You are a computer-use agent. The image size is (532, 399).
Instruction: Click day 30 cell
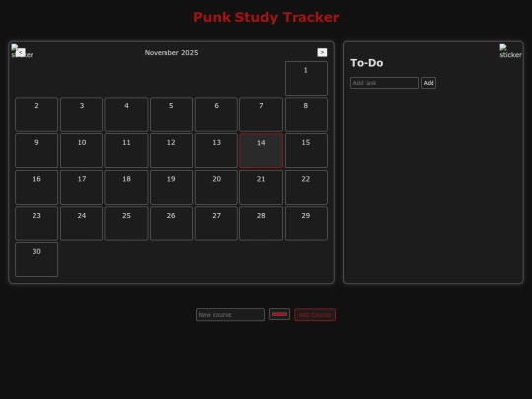(x=36, y=259)
